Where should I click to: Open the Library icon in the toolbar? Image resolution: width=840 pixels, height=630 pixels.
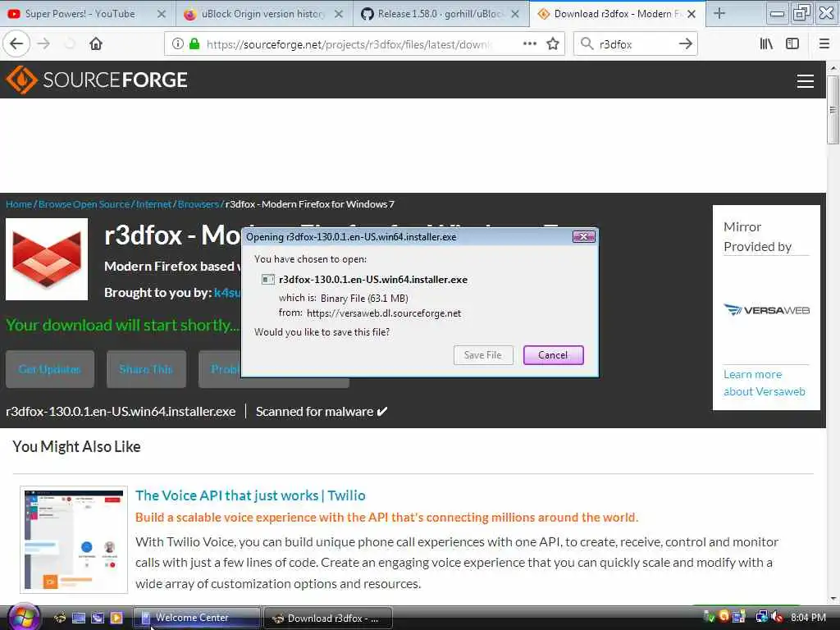(x=767, y=44)
